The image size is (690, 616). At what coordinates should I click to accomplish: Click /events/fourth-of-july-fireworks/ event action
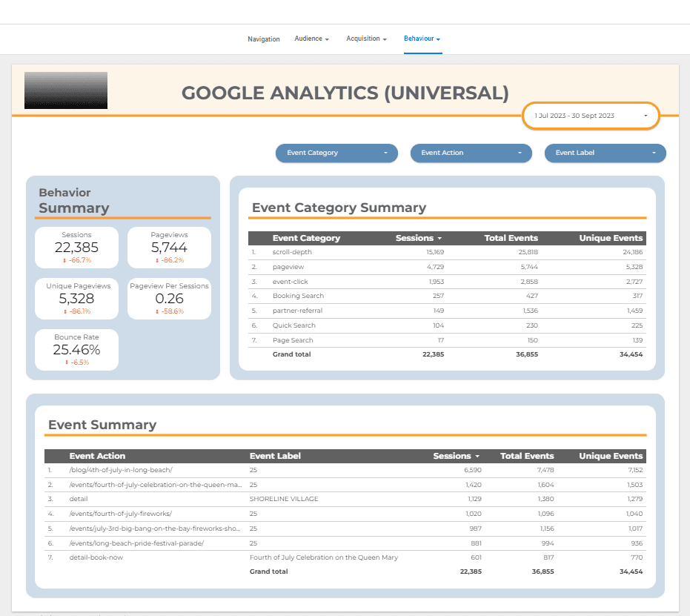(121, 514)
